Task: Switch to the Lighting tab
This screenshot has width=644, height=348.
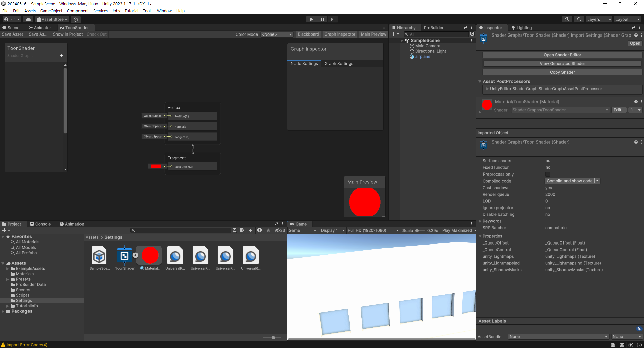Action: click(x=522, y=28)
